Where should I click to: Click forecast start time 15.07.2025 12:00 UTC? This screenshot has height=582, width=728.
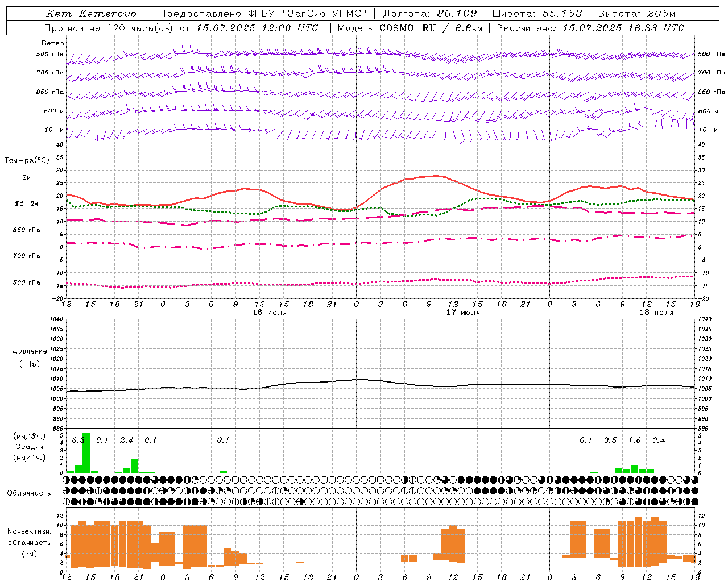(257, 28)
